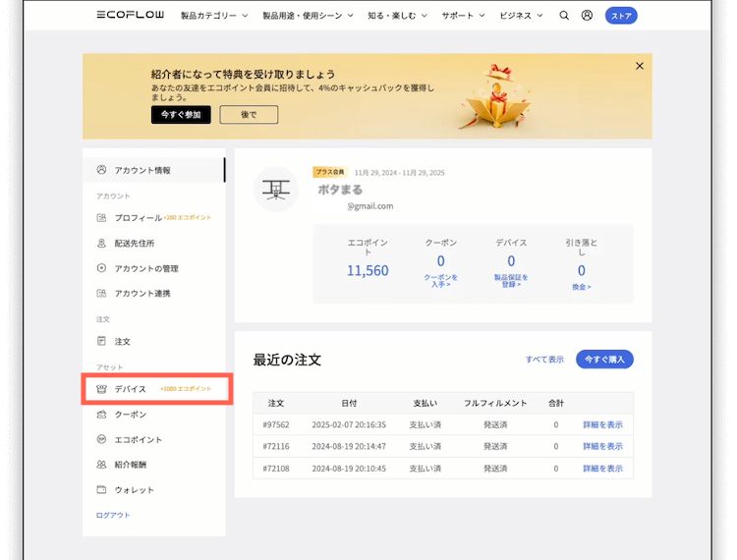Expand the ビジネス dropdown chevron
Screen dimensions: 737x560
[539, 16]
